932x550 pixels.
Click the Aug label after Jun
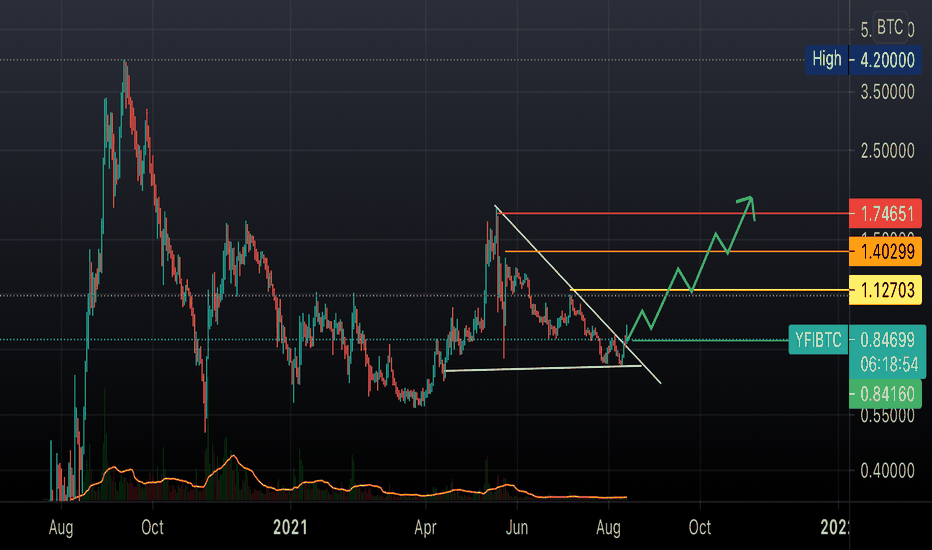[x=608, y=527]
